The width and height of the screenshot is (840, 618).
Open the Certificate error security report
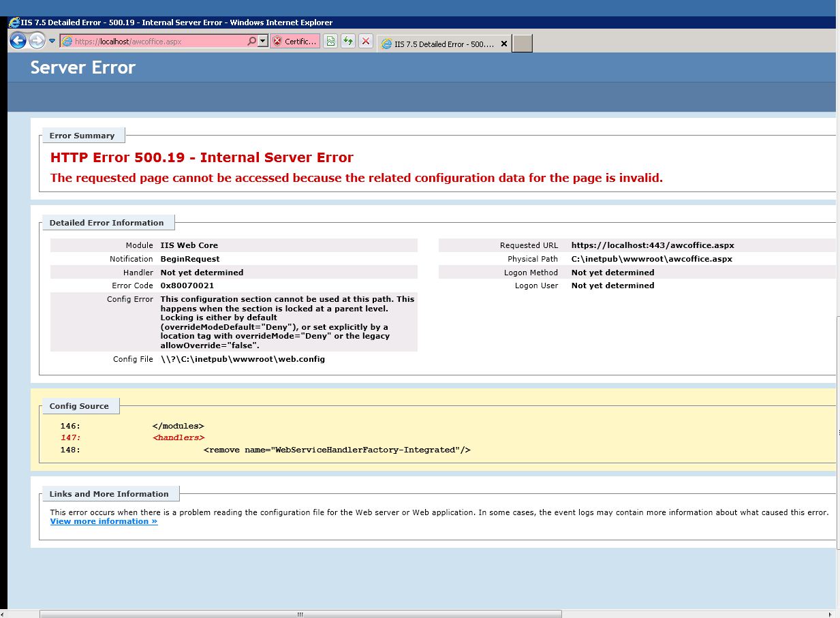pos(295,42)
